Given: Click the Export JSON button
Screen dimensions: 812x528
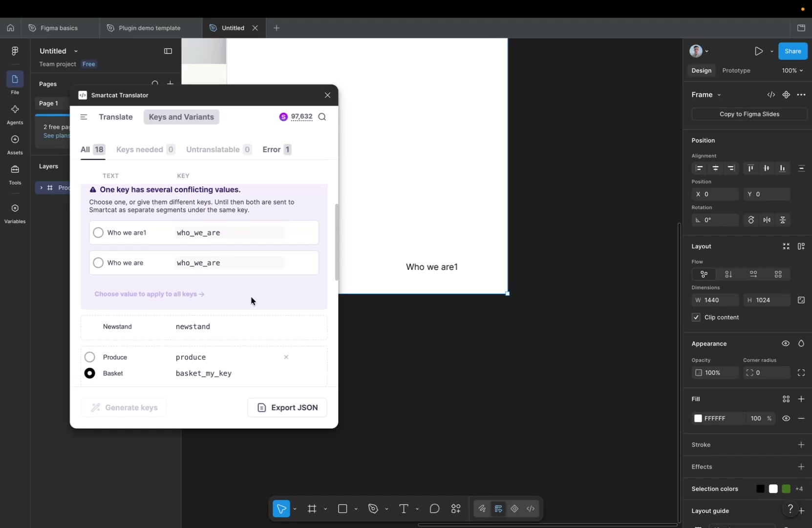Looking at the screenshot, I should pyautogui.click(x=287, y=408).
